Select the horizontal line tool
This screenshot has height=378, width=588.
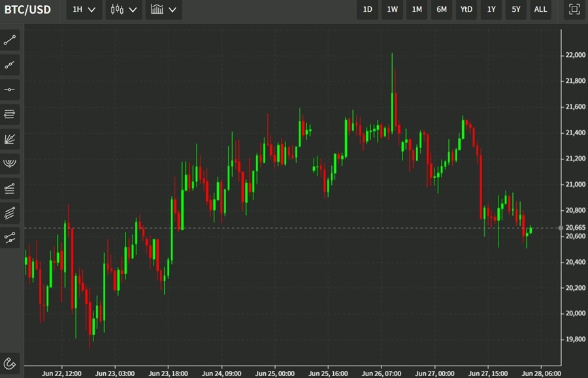[x=10, y=89]
